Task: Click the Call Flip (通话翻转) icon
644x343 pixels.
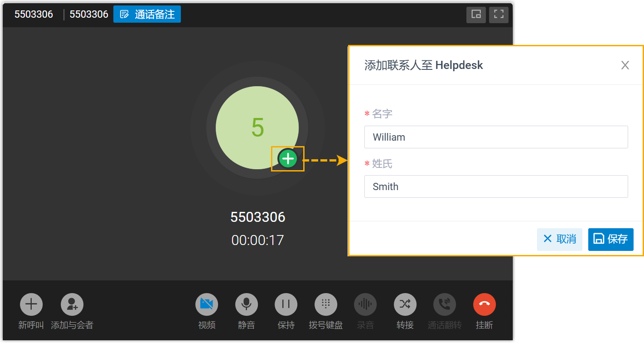Action: pos(445,304)
